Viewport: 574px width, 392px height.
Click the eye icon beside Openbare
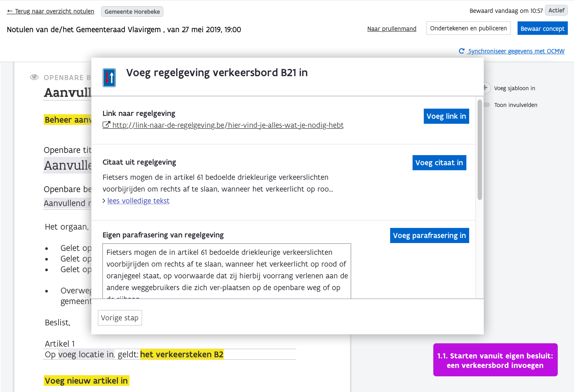click(34, 77)
